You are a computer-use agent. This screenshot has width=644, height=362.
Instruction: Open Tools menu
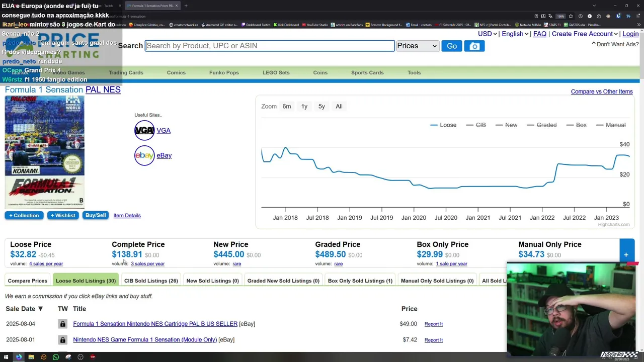coord(414,72)
